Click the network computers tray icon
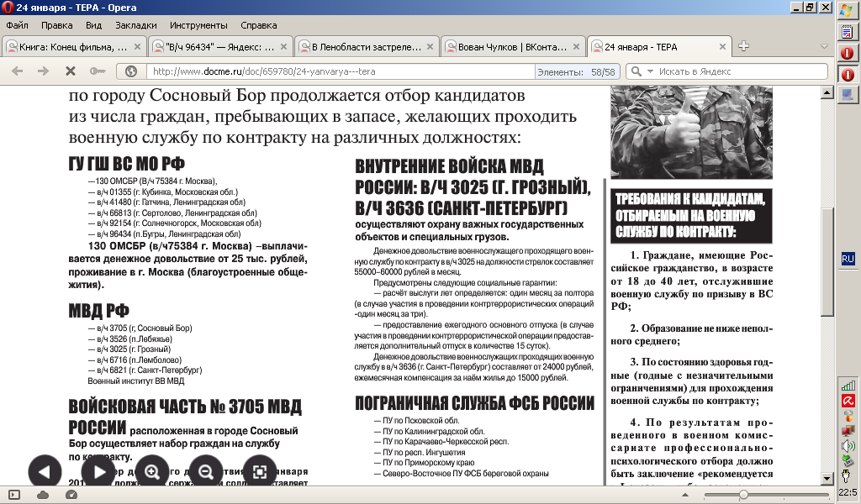 [848, 431]
